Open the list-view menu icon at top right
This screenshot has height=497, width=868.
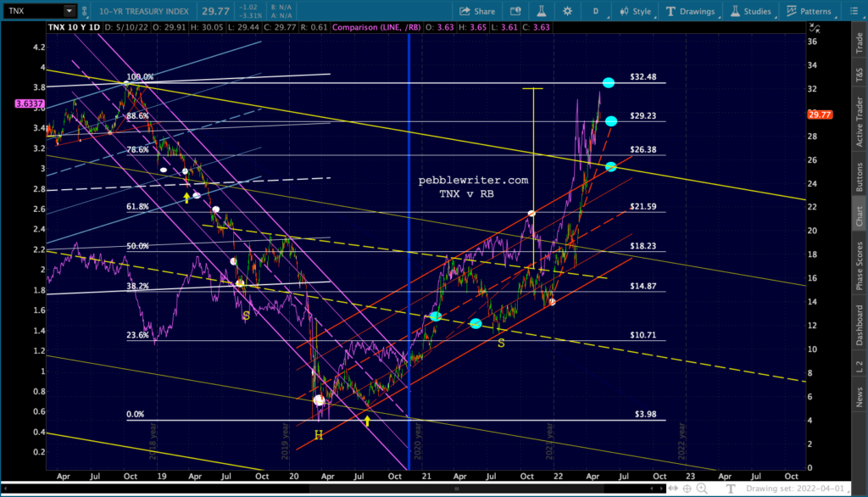tap(853, 11)
